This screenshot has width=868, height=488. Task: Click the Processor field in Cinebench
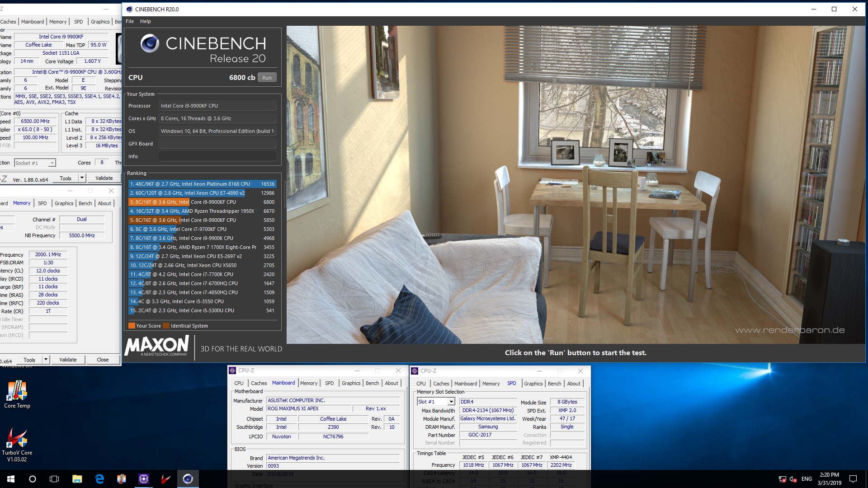coord(217,106)
